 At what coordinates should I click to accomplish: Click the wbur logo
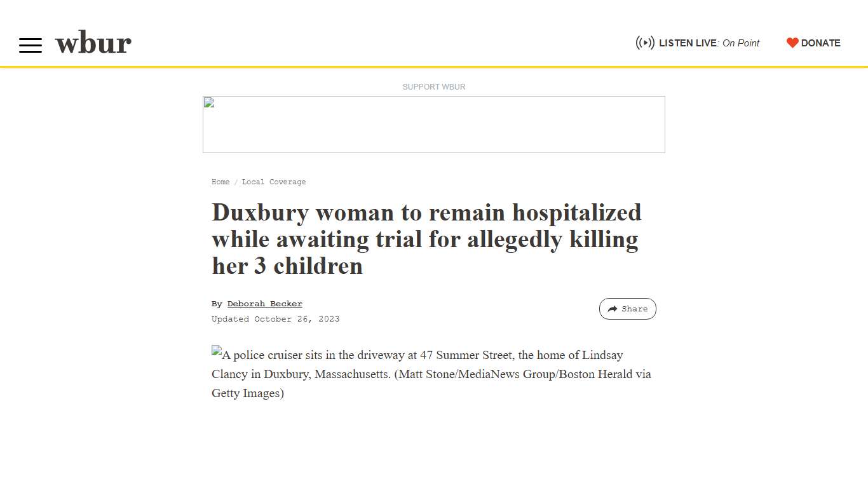(x=93, y=43)
